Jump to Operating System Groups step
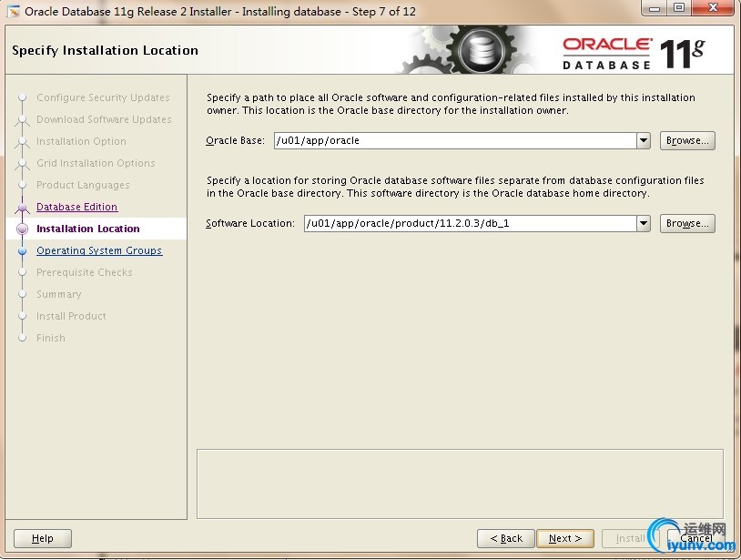Screen dimensions: 741x560 [x=99, y=250]
